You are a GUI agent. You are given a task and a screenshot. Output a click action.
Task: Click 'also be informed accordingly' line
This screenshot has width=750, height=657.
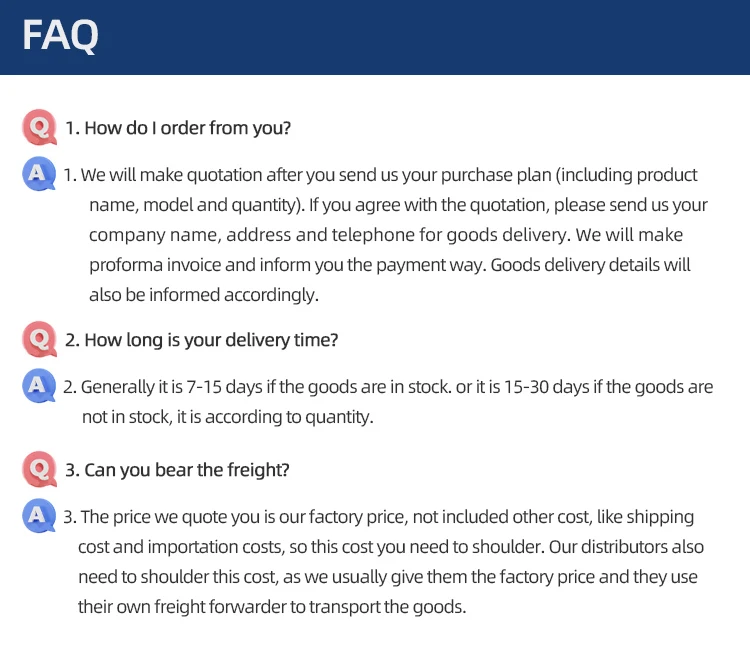tap(203, 295)
